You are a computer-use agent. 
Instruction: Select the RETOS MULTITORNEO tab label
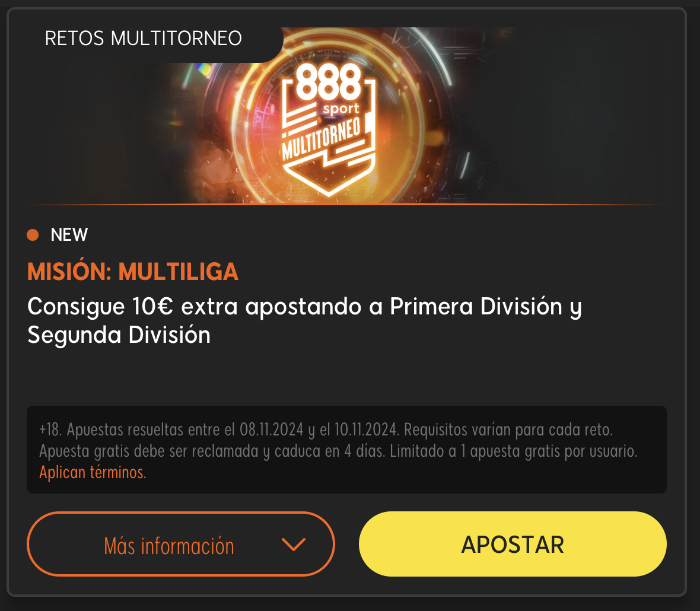tap(144, 39)
